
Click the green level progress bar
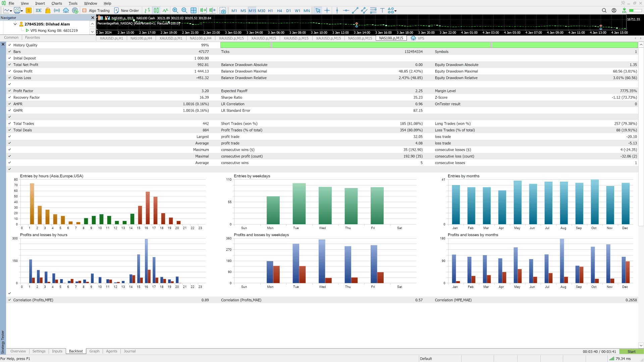635,10
